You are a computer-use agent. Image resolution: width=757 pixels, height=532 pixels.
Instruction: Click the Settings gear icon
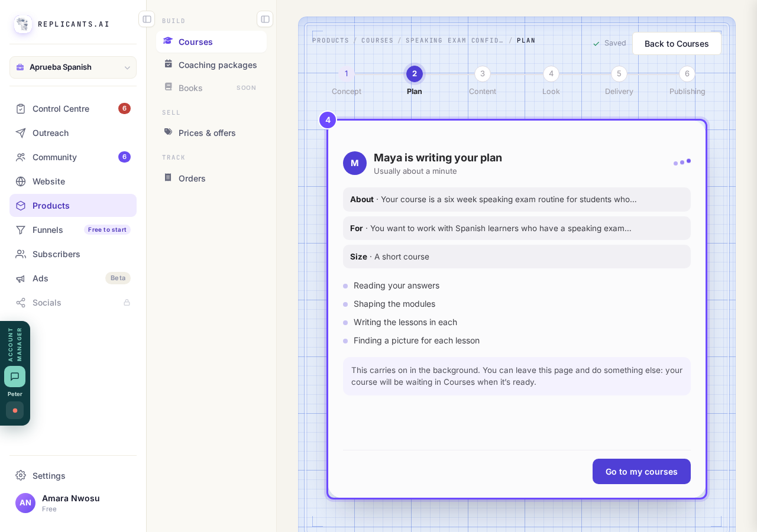click(21, 476)
